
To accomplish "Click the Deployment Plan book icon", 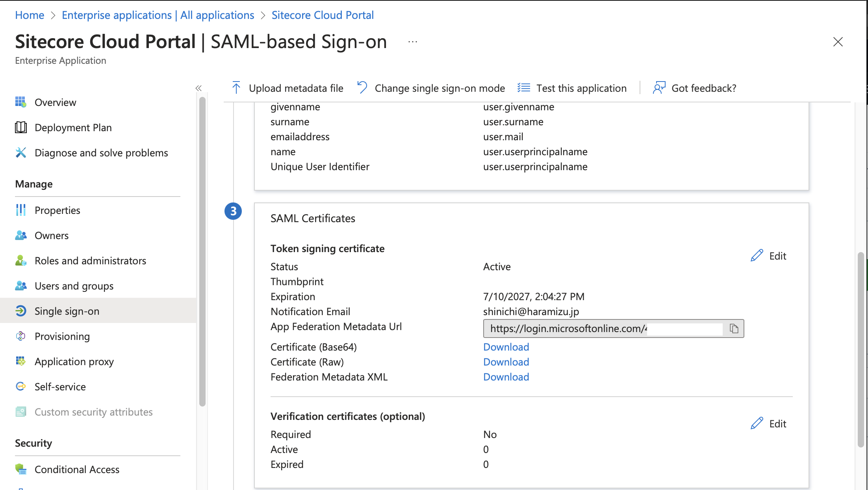I will [x=21, y=127].
